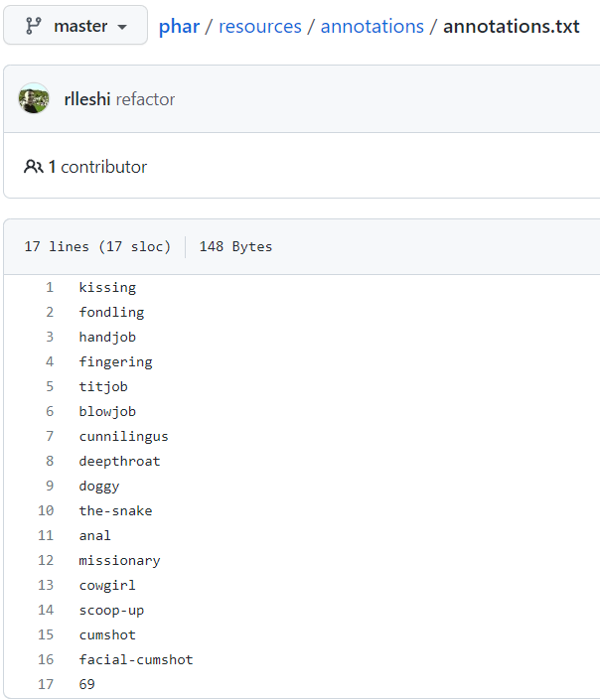Click the git branch icon beside master
This screenshot has width=600, height=700.
[x=33, y=26]
